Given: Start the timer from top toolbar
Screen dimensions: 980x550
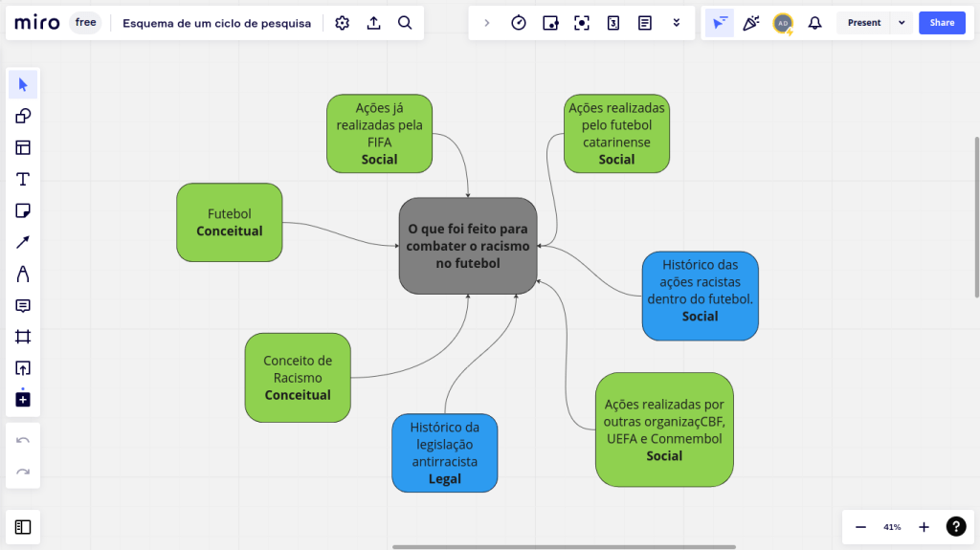Looking at the screenshot, I should tap(519, 23).
